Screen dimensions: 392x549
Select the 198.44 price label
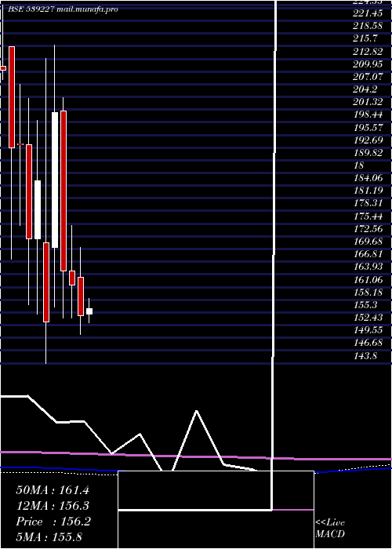tap(368, 115)
